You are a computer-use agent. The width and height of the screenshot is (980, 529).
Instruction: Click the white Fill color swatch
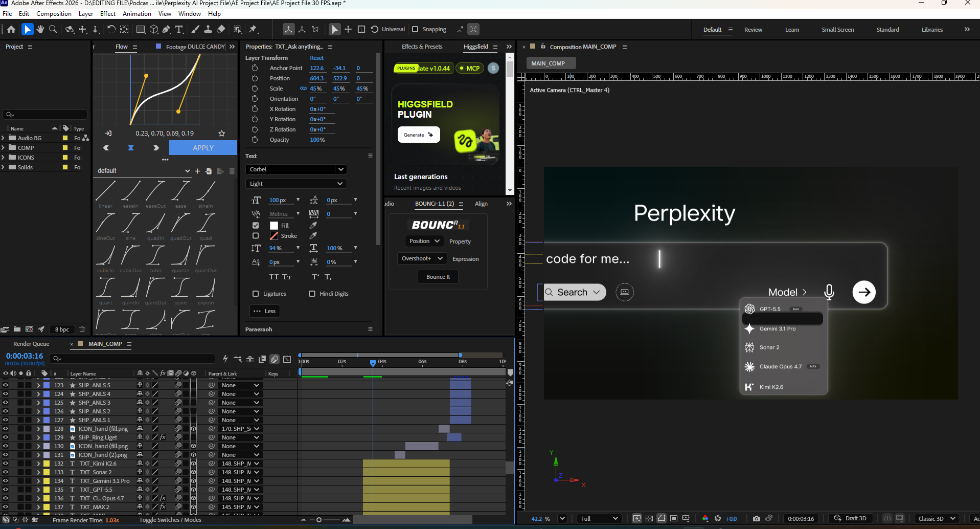274,225
